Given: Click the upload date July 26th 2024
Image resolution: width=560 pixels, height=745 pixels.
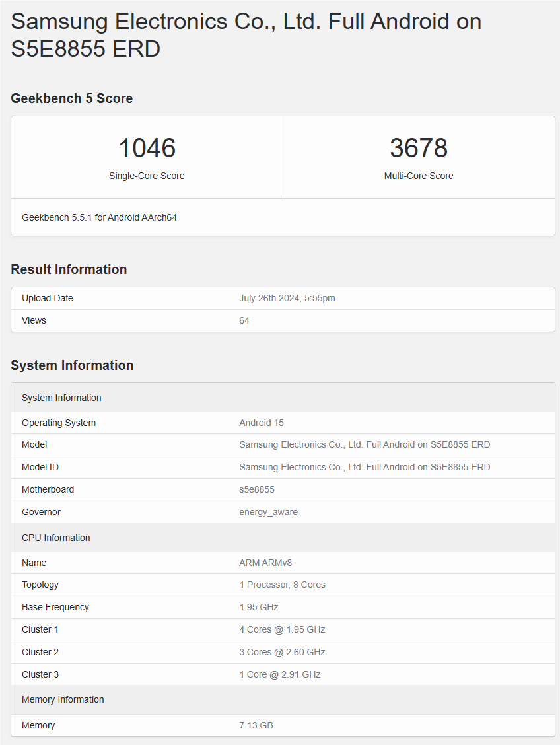Looking at the screenshot, I should [x=287, y=298].
